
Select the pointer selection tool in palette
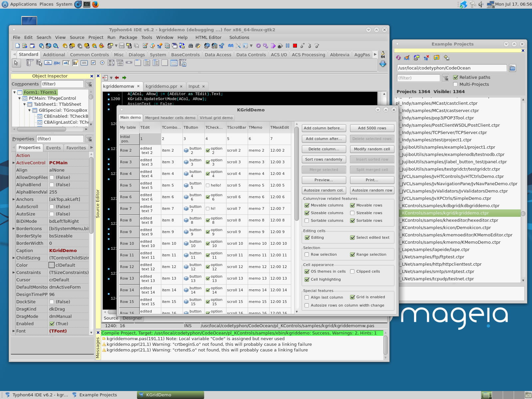tap(16, 63)
